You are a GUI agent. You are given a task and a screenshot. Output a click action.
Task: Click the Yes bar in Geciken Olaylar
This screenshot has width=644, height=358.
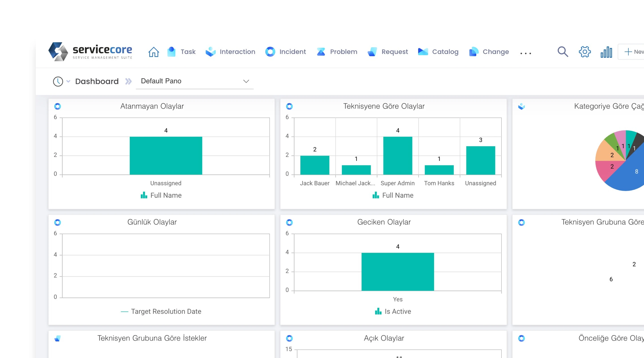[398, 272]
